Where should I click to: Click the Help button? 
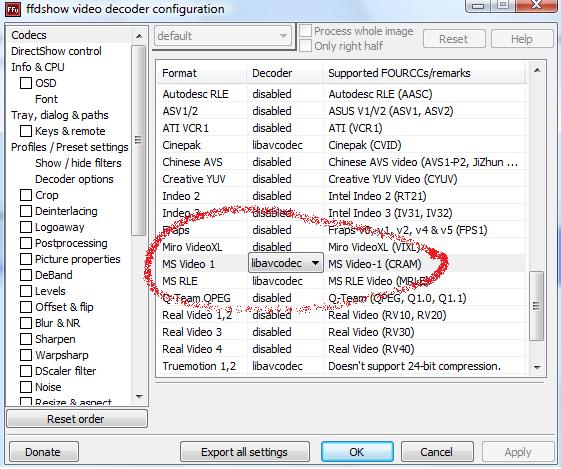click(x=522, y=39)
